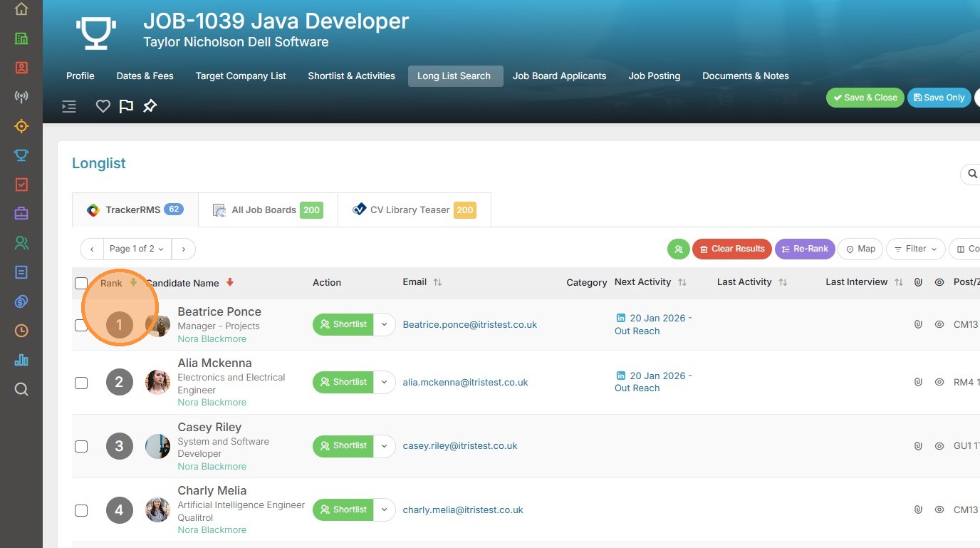Click Beatrice Ponce's email address link

[x=469, y=324]
